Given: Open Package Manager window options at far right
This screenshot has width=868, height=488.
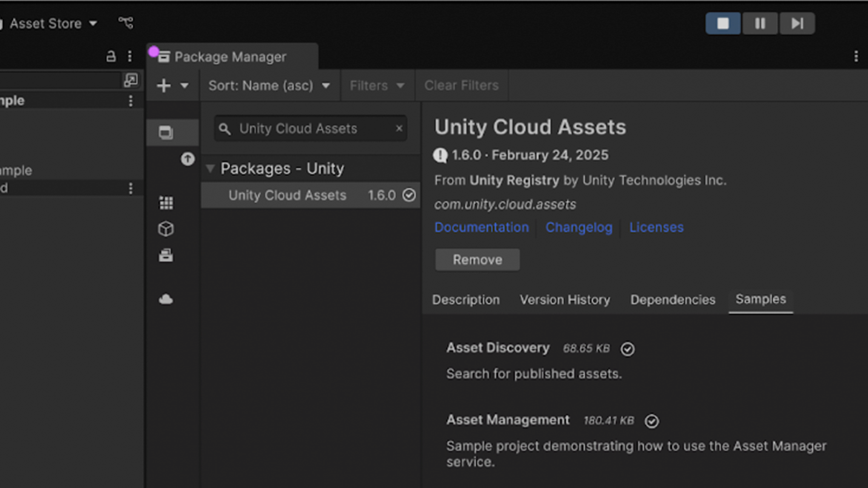Looking at the screenshot, I should [856, 56].
